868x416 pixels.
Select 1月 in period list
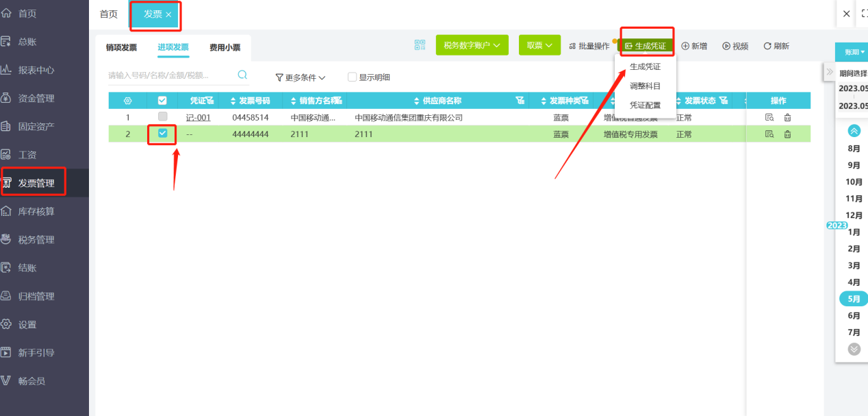(854, 232)
